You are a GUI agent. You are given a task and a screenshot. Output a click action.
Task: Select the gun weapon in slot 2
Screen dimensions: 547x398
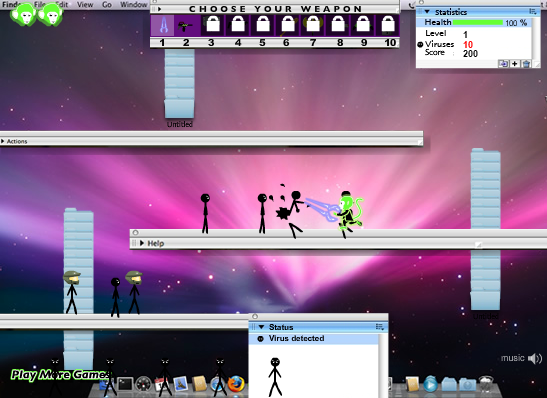pyautogui.click(x=187, y=25)
